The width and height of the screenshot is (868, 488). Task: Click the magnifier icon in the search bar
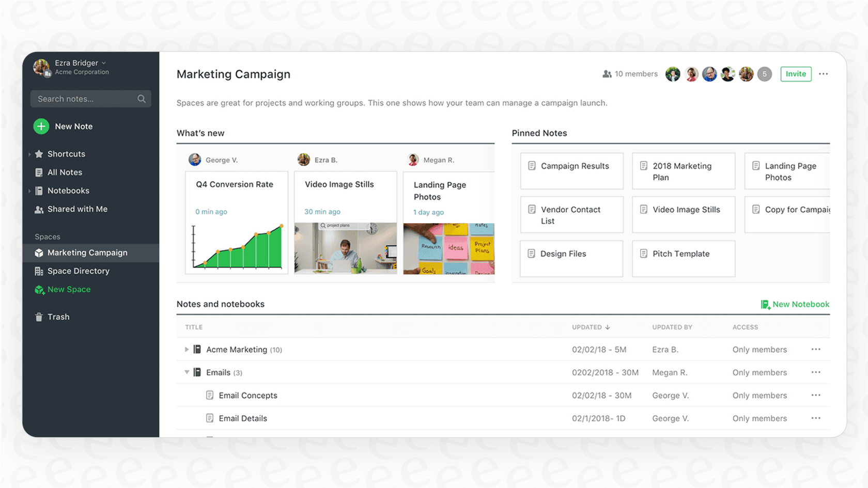(x=142, y=99)
